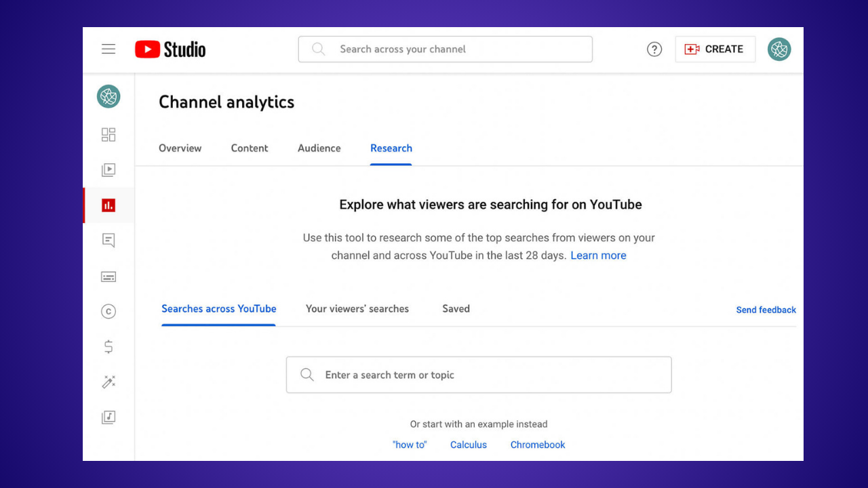Click the Explore what viewers are searching heading
This screenshot has width=868, height=488.
click(x=490, y=205)
